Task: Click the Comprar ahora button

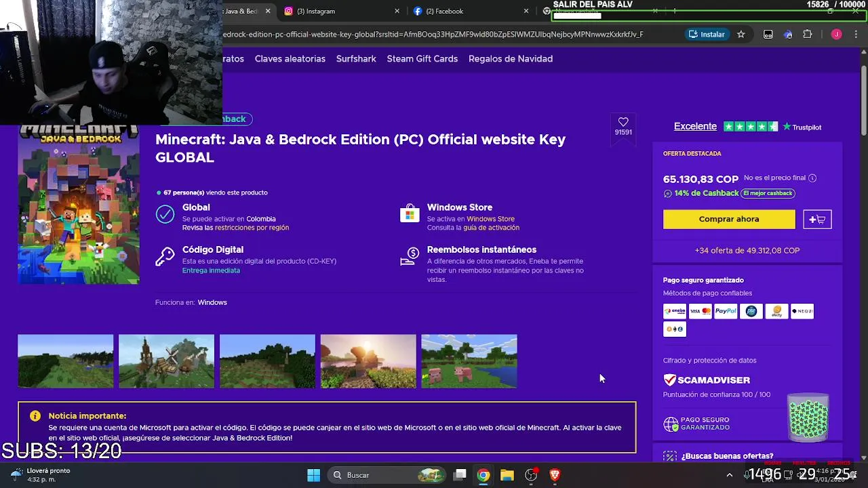Action: pyautogui.click(x=729, y=219)
